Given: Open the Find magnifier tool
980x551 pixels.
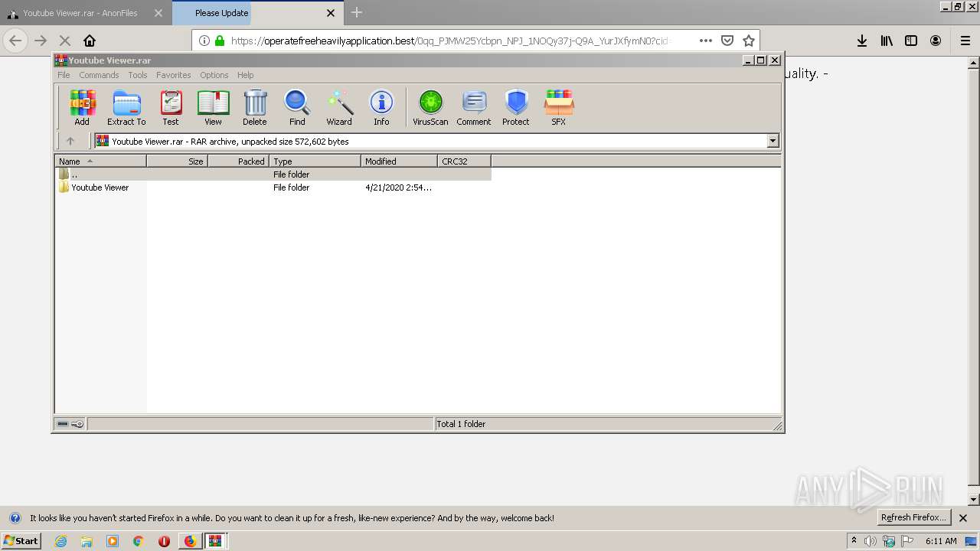Looking at the screenshot, I should (297, 107).
